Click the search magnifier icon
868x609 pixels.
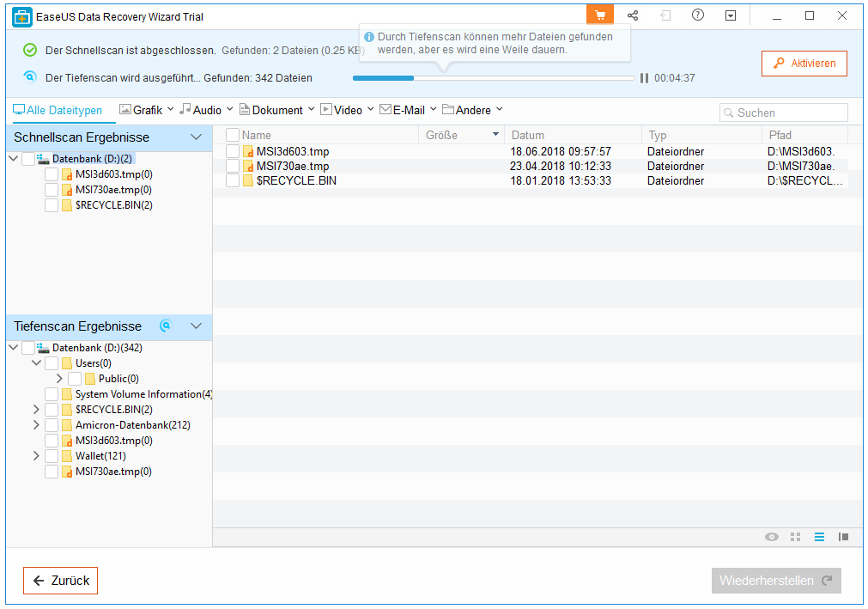point(729,113)
